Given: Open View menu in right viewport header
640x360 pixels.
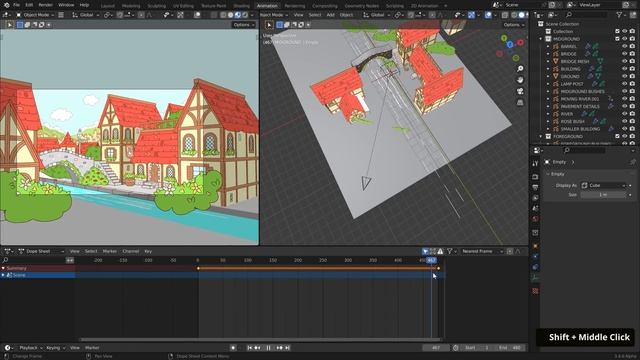Looking at the screenshot, I should coord(299,15).
